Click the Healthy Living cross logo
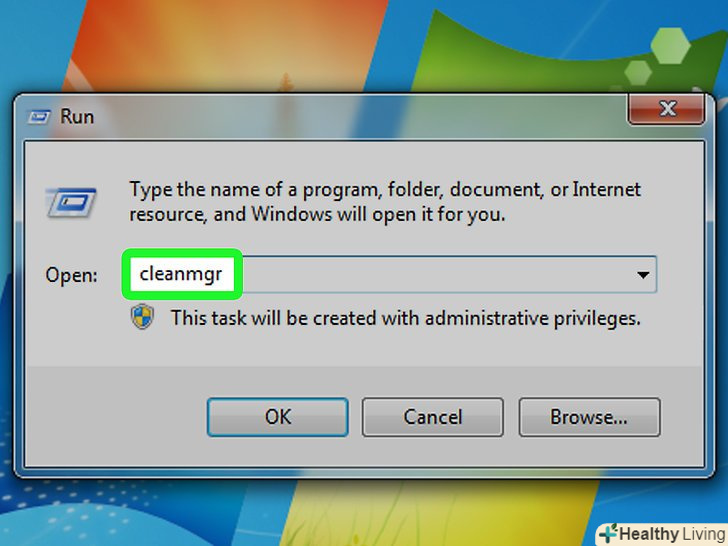This screenshot has height=546, width=728. point(608,533)
